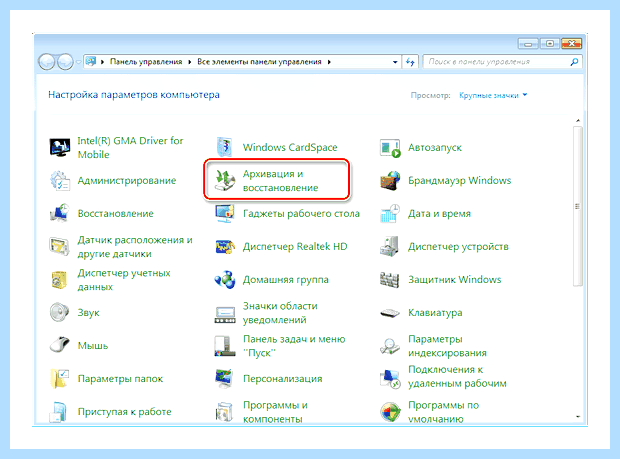Viewport: 620px width, 459px height.
Task: Click the Клавиатура keyboard icon
Action: pyautogui.click(x=390, y=313)
